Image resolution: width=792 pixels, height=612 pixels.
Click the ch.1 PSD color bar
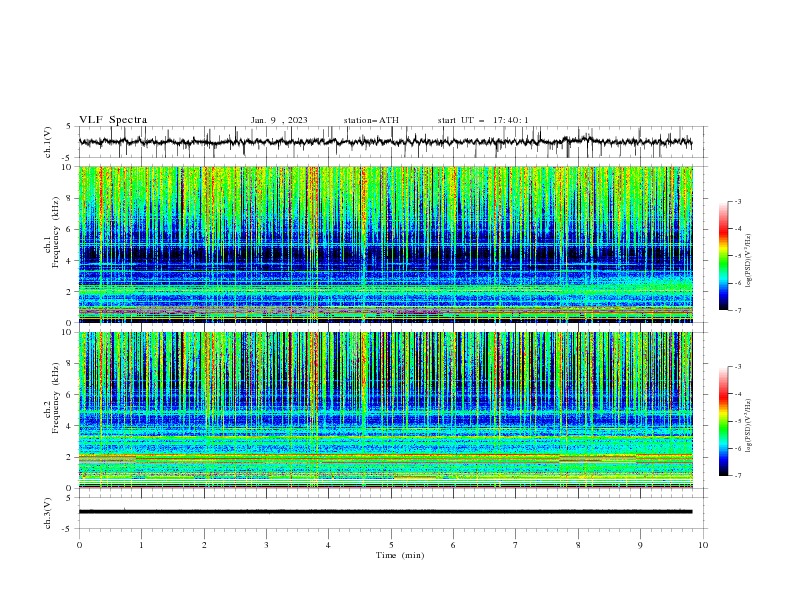click(724, 256)
